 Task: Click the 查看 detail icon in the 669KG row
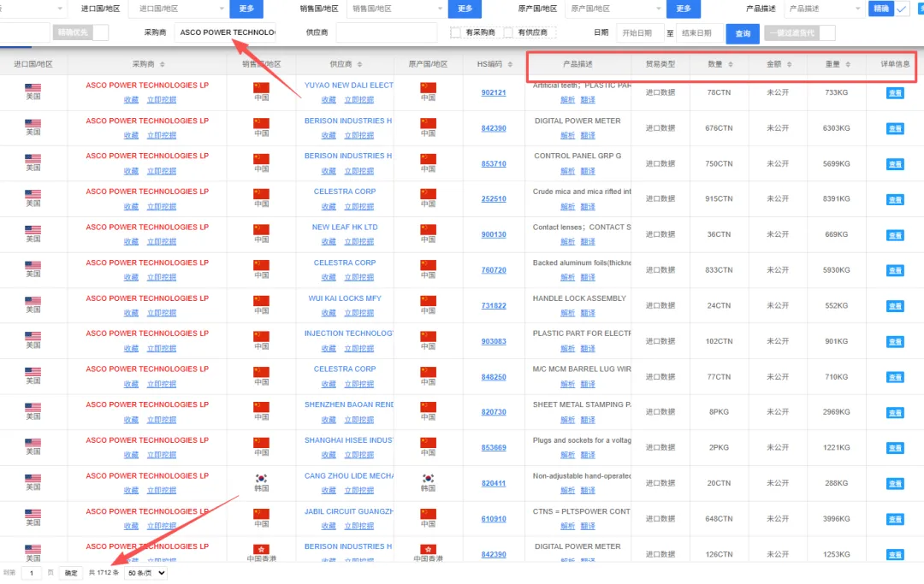(x=895, y=235)
